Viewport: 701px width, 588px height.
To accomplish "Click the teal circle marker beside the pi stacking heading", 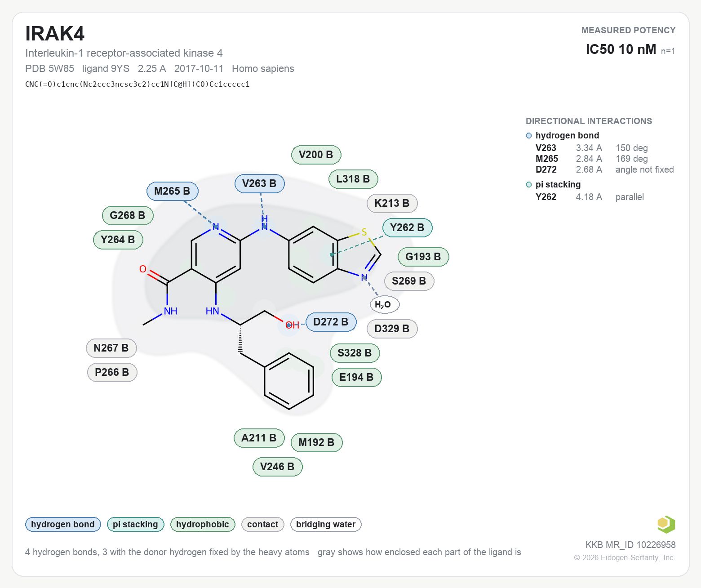I will click(529, 185).
